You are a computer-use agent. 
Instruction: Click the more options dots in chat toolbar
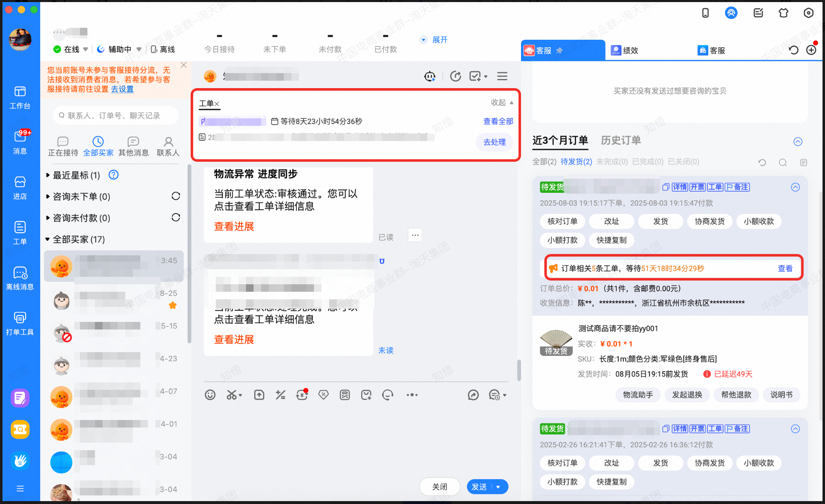point(412,395)
